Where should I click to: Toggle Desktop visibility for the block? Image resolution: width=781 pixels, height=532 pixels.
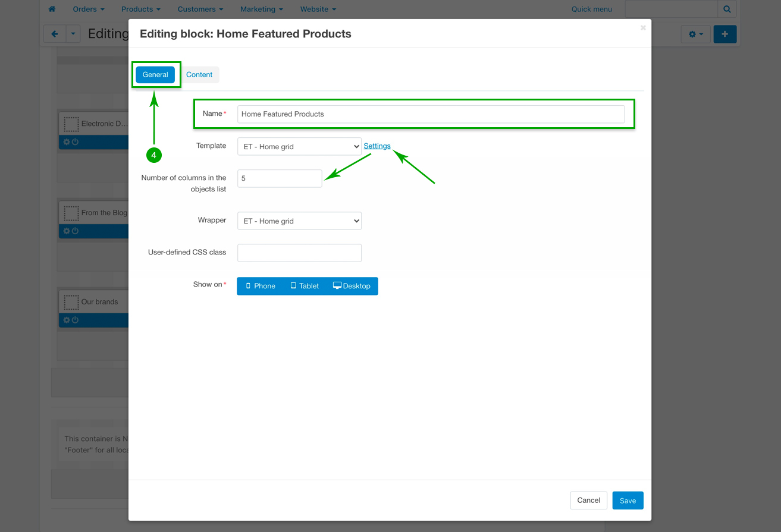click(x=352, y=286)
